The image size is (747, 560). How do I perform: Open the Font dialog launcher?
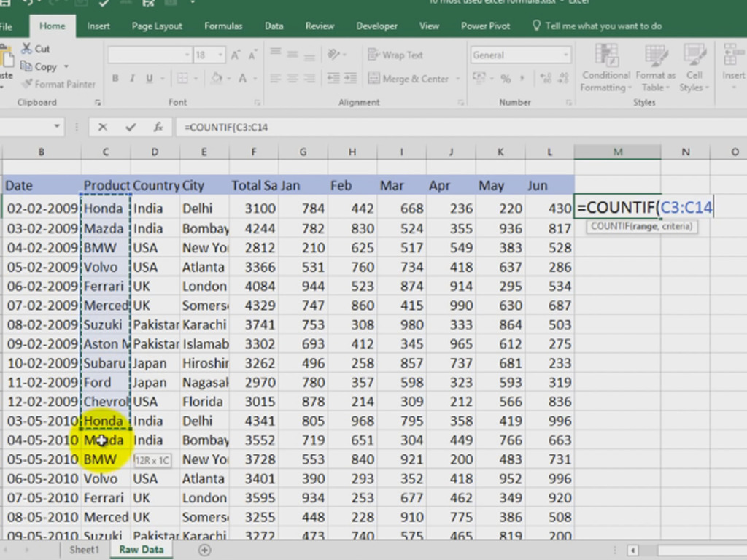tap(258, 102)
